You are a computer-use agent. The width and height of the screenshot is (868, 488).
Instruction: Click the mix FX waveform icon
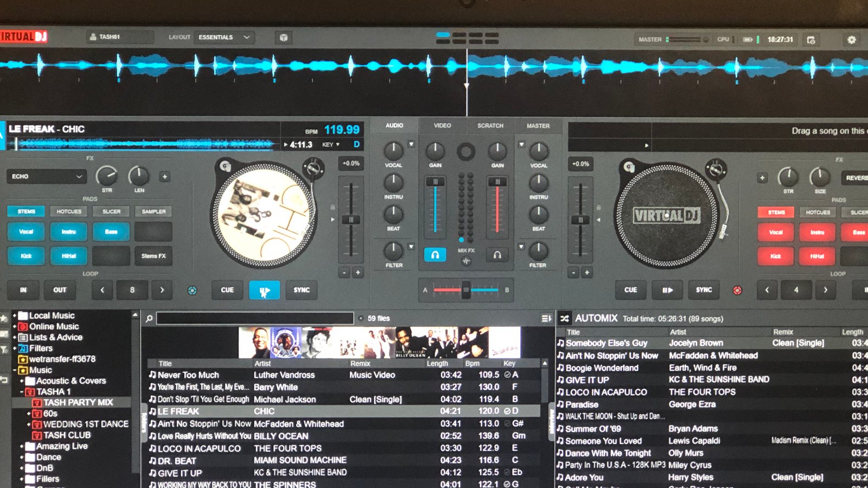point(466,261)
